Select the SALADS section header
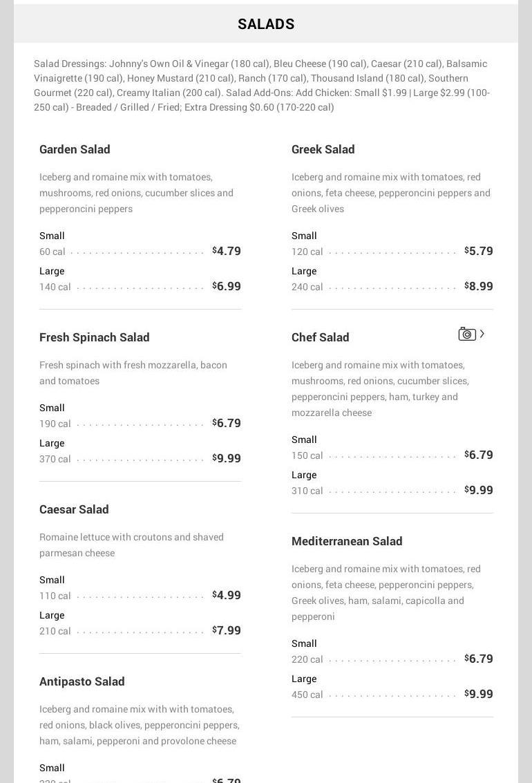The height and width of the screenshot is (783, 532). pos(266,24)
